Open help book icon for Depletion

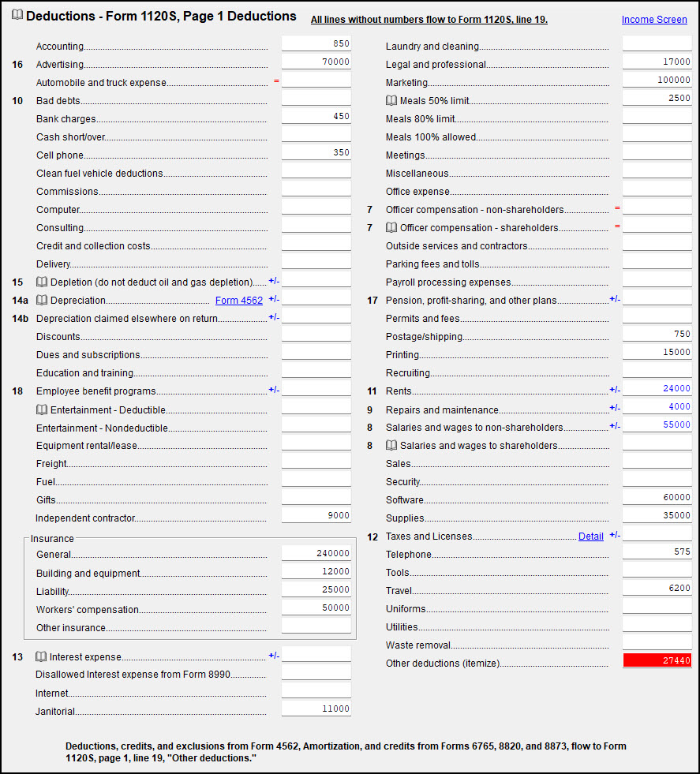pyautogui.click(x=42, y=282)
